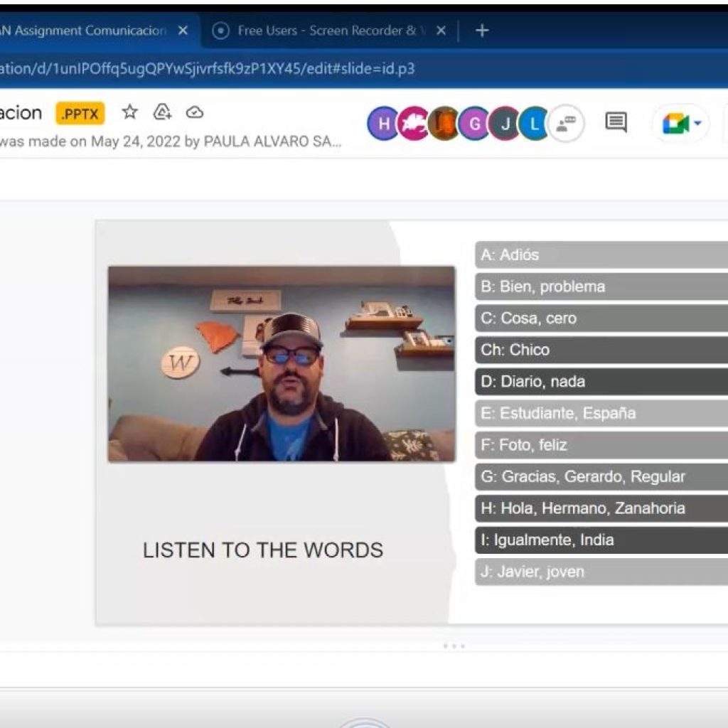Click the .PPTX file format badge
Image resolution: width=728 pixels, height=728 pixels.
click(x=80, y=114)
